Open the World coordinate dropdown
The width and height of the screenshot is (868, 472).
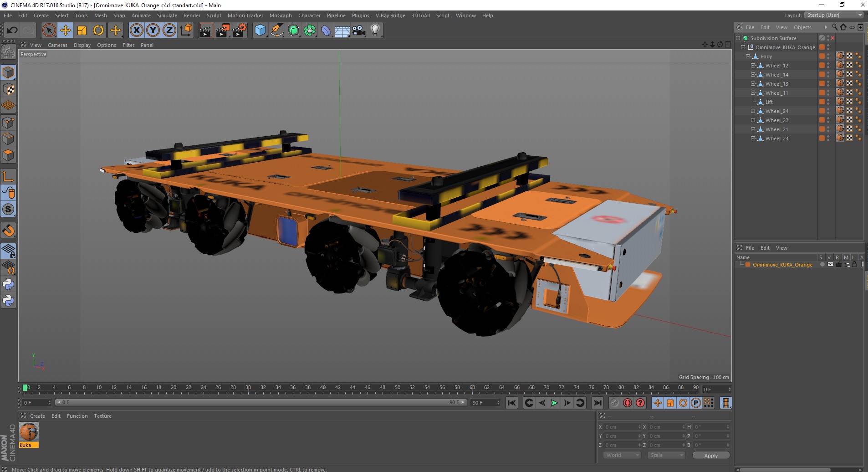[x=622, y=455]
